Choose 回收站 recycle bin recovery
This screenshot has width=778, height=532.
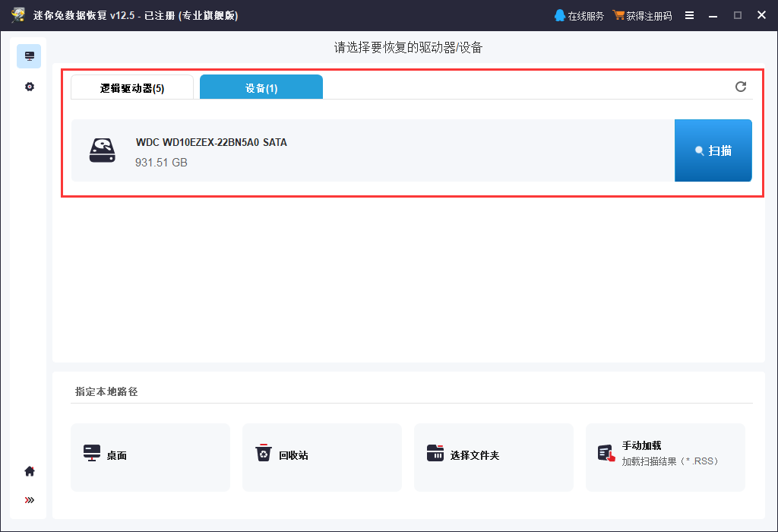(322, 457)
